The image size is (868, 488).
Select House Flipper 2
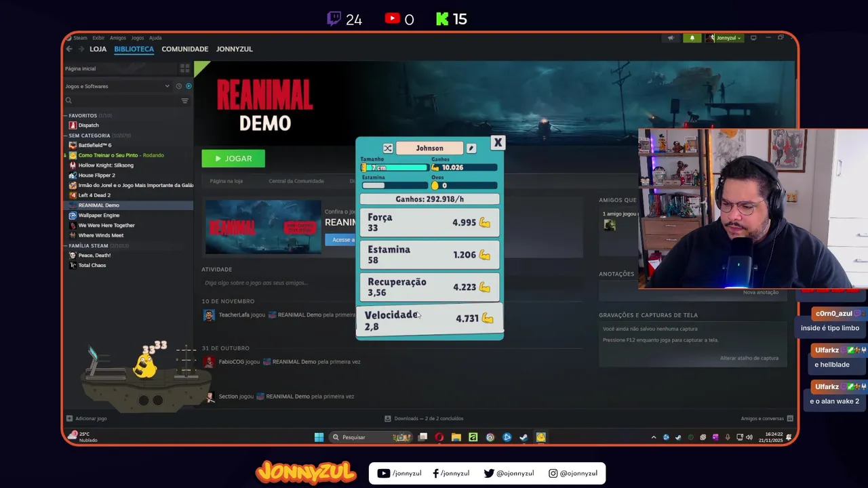(x=96, y=175)
